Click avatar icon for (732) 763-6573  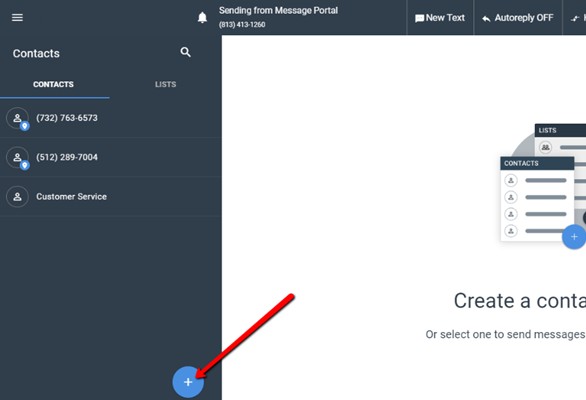(17, 118)
